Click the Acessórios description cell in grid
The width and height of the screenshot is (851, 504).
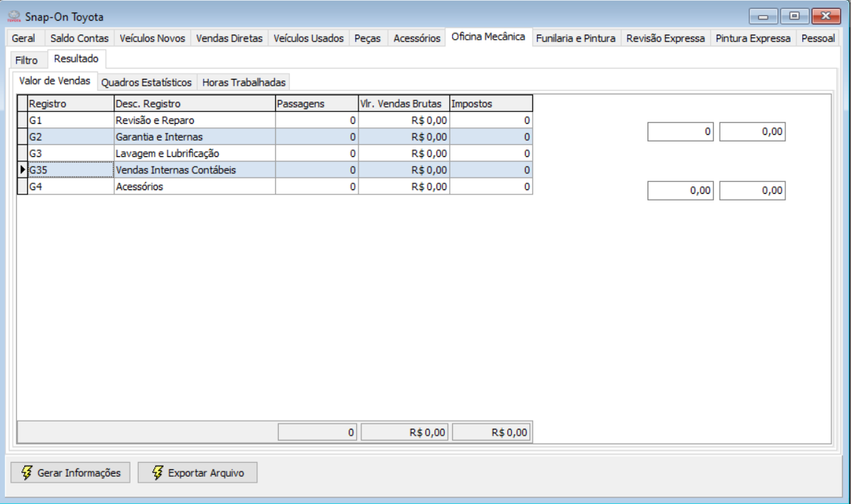coord(194,186)
